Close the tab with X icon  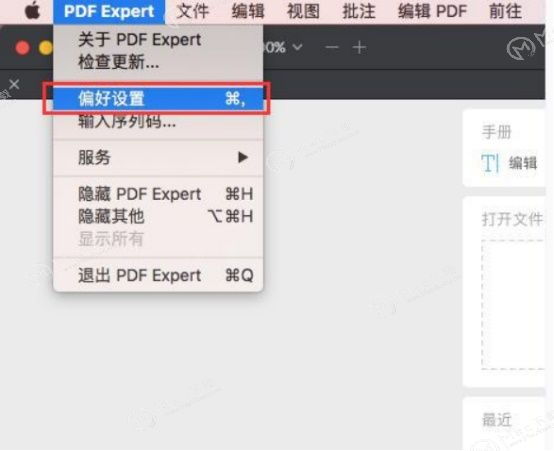point(14,84)
